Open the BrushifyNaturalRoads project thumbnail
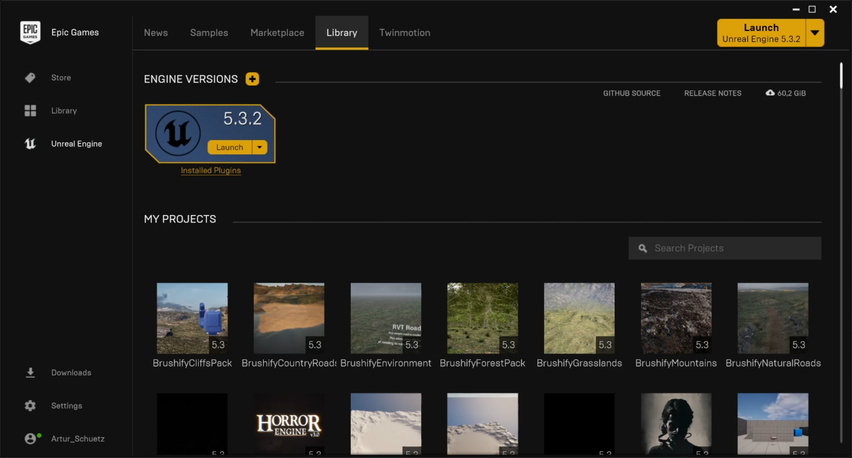The height and width of the screenshot is (458, 852). tap(773, 318)
